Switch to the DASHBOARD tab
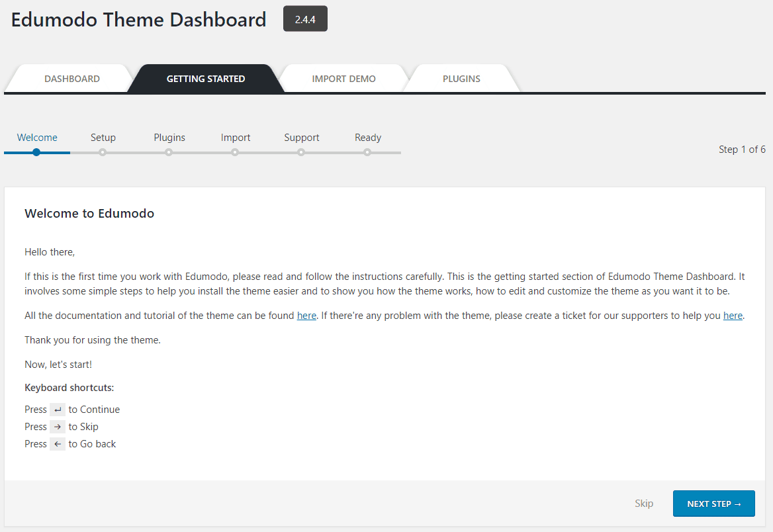 pos(71,78)
